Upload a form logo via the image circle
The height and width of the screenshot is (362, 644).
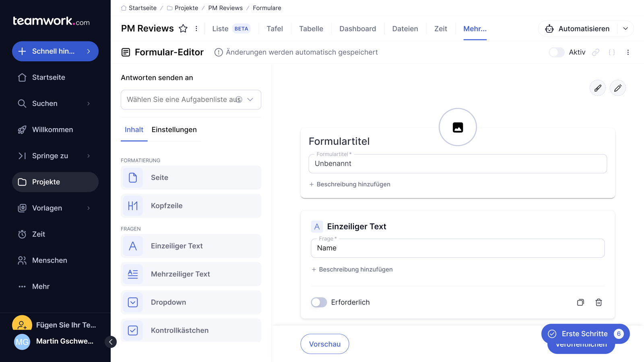tap(458, 127)
